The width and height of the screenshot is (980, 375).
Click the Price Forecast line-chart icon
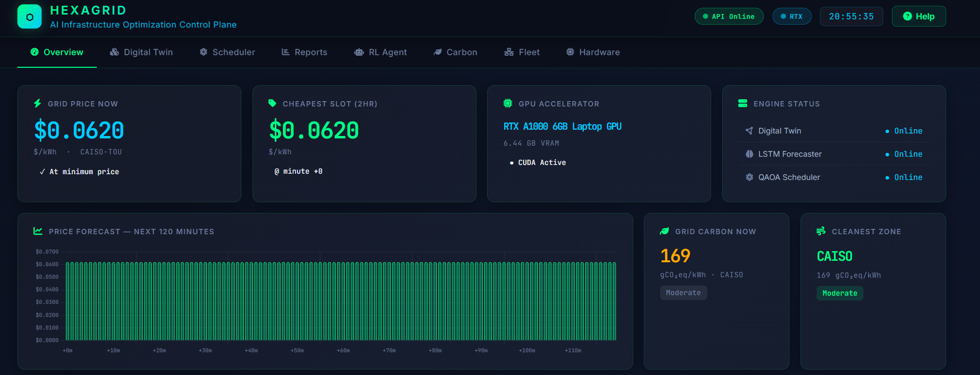(38, 231)
